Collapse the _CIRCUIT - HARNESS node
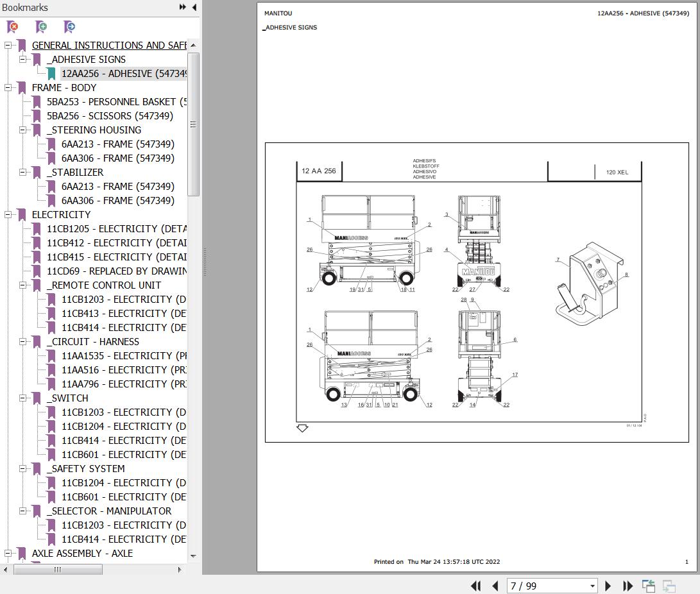The height and width of the screenshot is (594, 700). click(22, 342)
